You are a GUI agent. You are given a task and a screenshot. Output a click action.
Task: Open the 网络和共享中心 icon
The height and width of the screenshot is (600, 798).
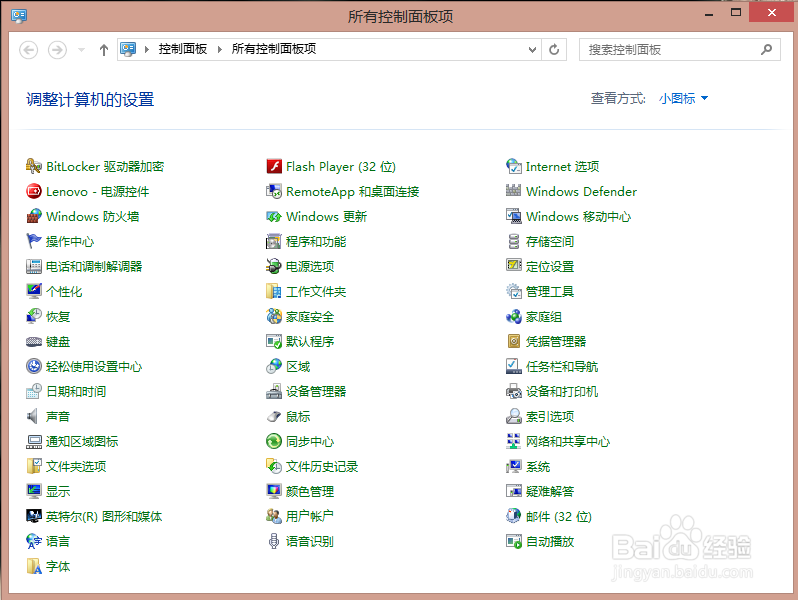(x=514, y=441)
